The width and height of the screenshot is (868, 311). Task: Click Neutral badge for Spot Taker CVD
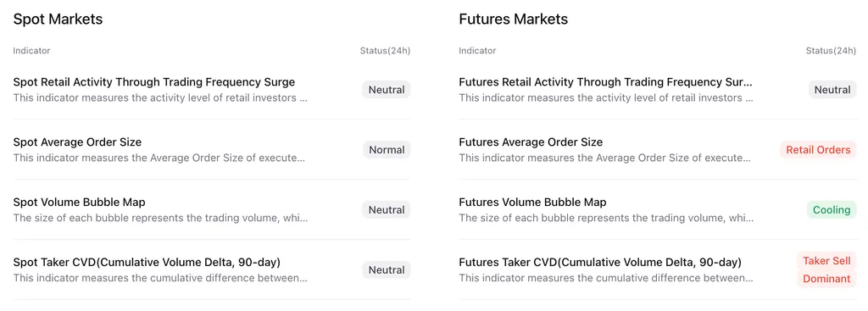point(387,270)
